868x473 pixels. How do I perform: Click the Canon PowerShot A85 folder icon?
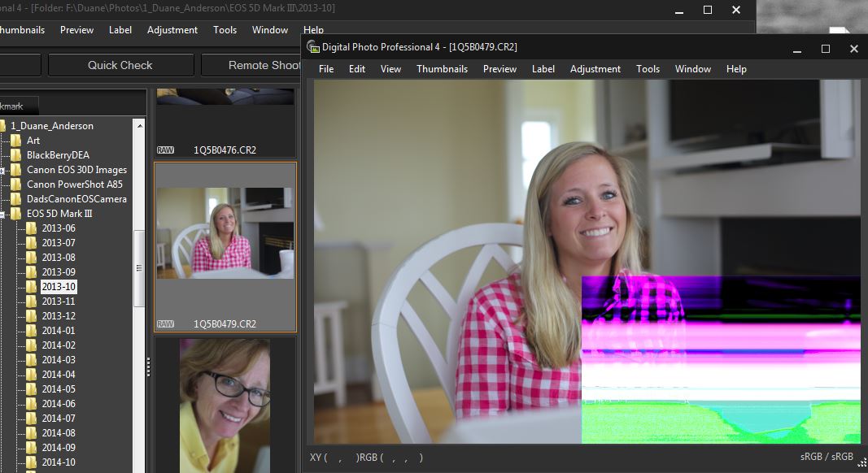(16, 184)
